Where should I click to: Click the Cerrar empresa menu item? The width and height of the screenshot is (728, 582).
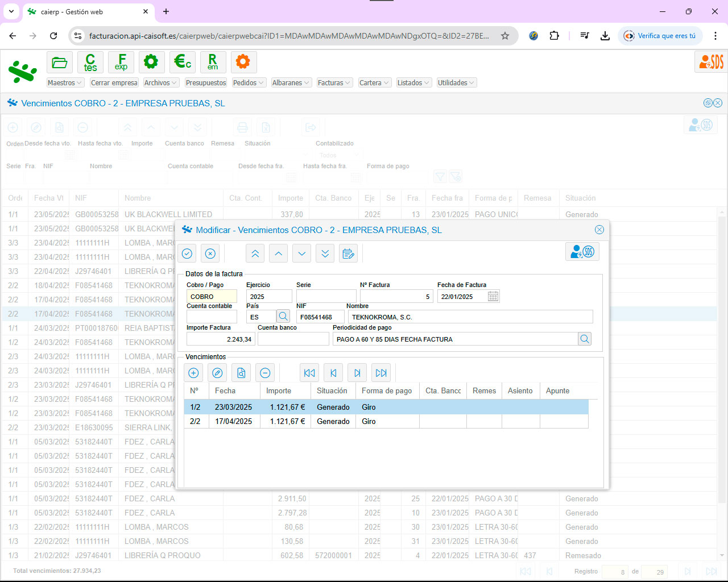pos(114,83)
